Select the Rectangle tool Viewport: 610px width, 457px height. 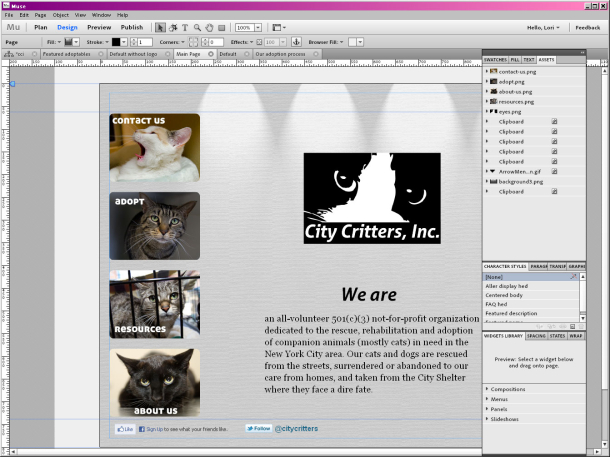pyautogui.click(x=221, y=28)
